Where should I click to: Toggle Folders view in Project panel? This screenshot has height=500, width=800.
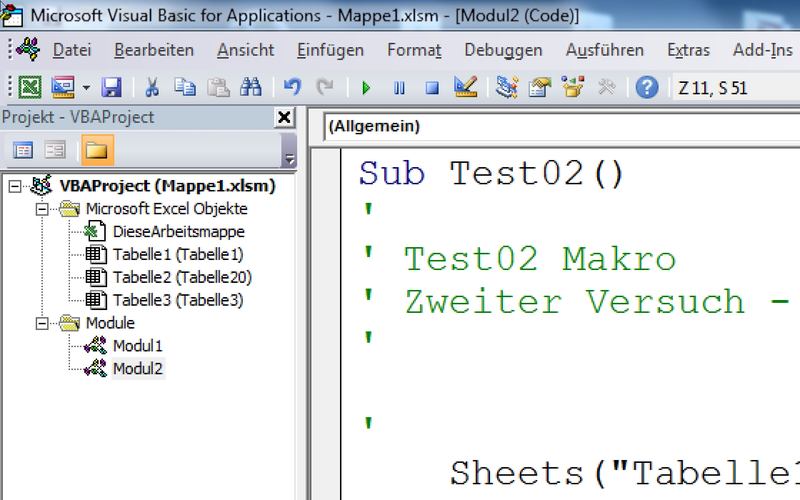click(x=97, y=150)
